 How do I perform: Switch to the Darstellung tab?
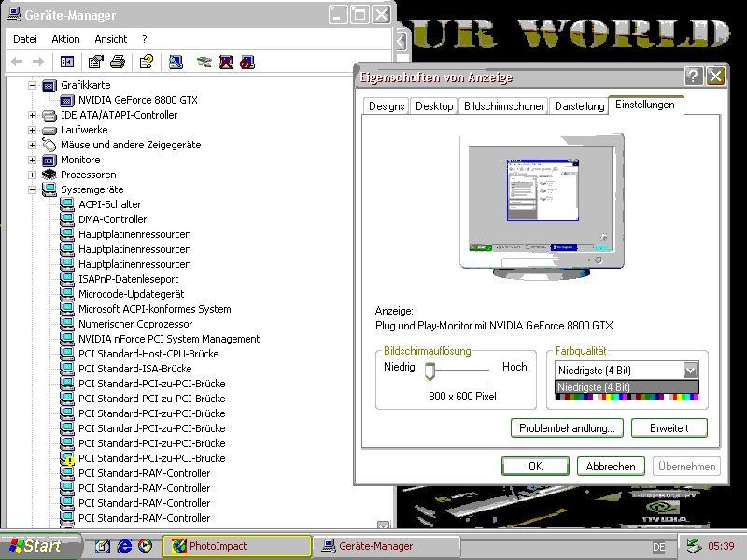pyautogui.click(x=579, y=106)
